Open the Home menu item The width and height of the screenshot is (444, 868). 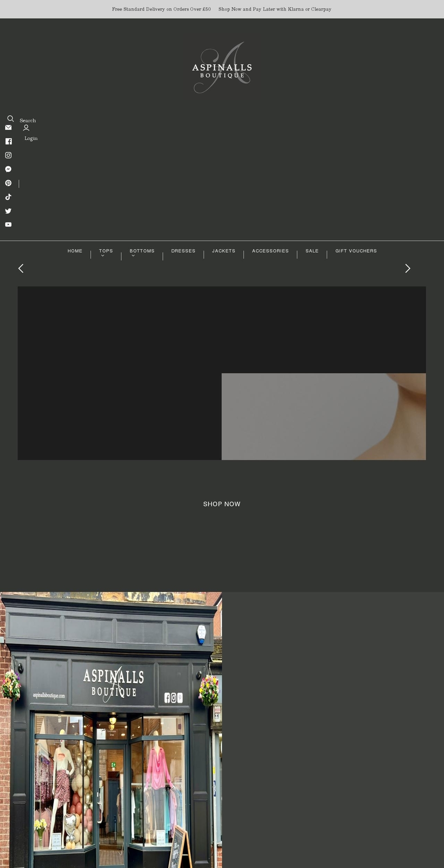[x=75, y=251]
